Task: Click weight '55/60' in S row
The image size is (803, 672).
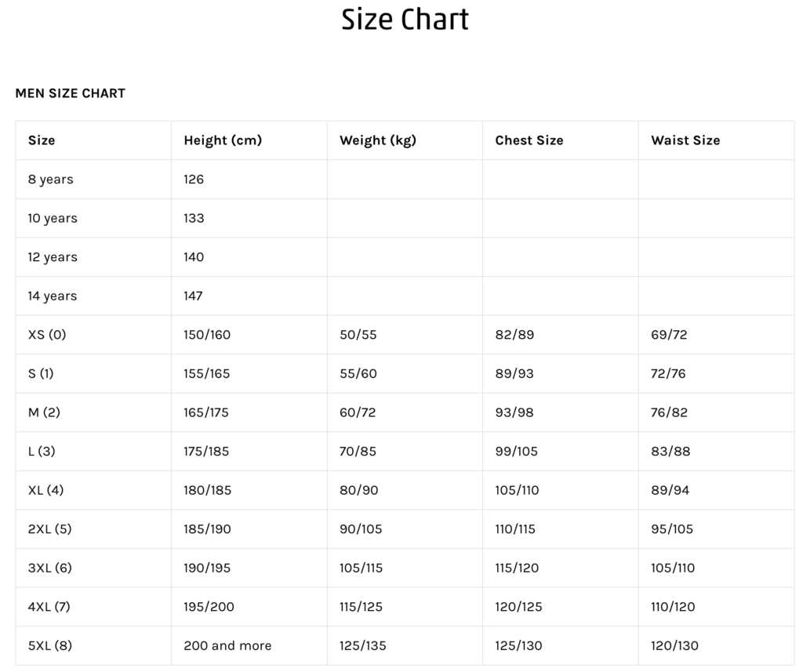Action: (x=358, y=374)
